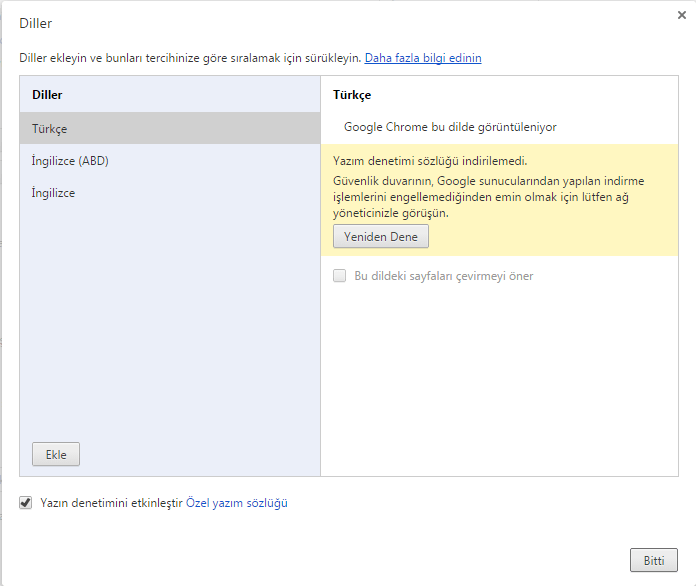696x586 pixels.
Task: Disable the "Yazım denetimini etkinleştir" checkbox
Action: 27,503
